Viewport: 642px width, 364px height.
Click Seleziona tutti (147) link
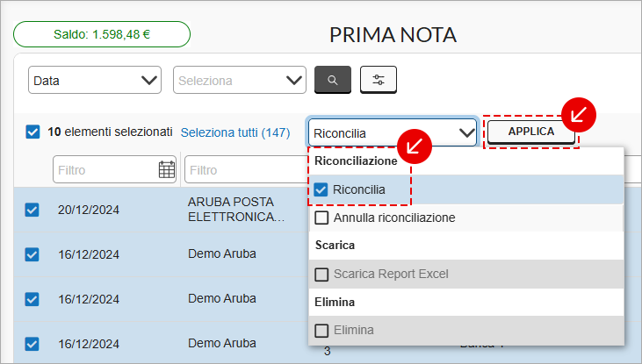click(235, 133)
